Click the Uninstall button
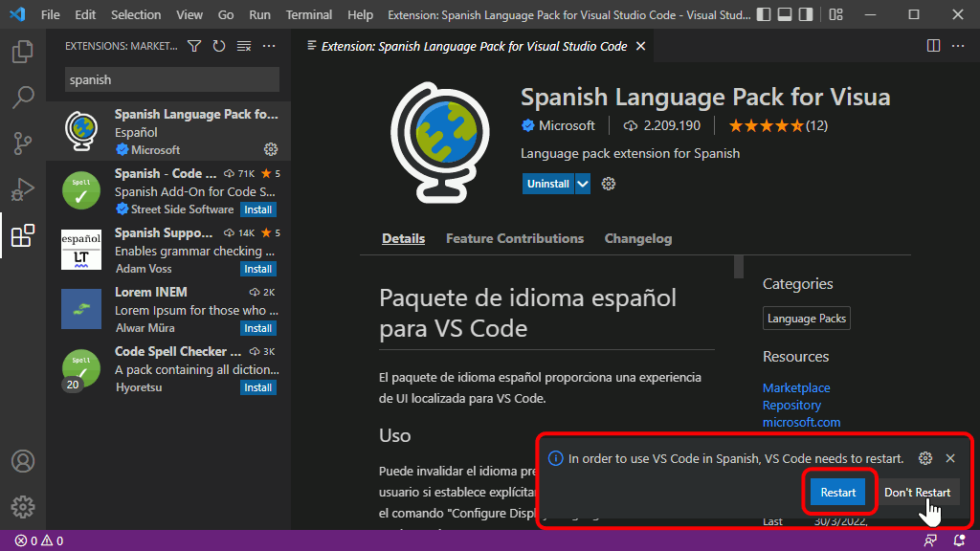Viewport: 980px width, 551px height. click(x=548, y=184)
